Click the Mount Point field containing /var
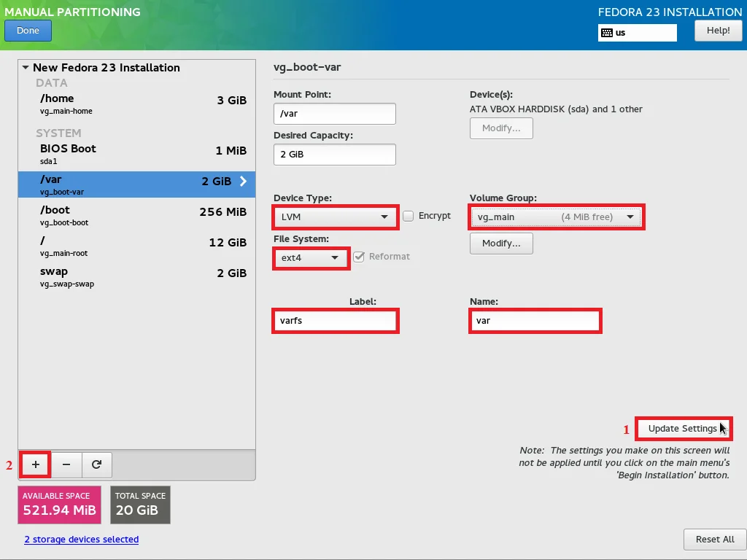Image resolution: width=747 pixels, height=560 pixels. coord(334,114)
